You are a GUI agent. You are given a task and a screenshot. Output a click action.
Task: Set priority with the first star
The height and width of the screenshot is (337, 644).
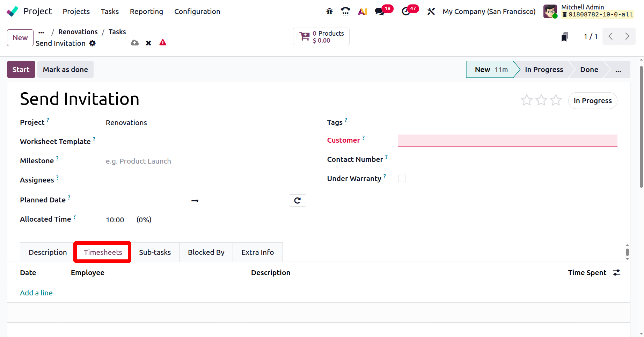(526, 100)
